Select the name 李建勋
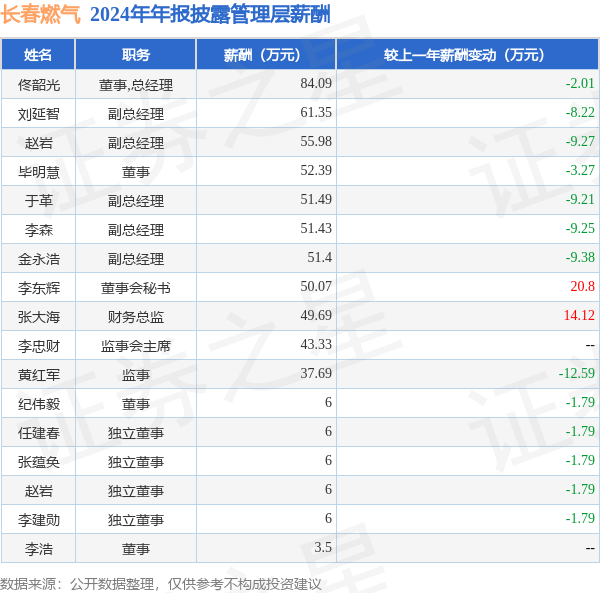600x593 pixels. pyautogui.click(x=39, y=521)
